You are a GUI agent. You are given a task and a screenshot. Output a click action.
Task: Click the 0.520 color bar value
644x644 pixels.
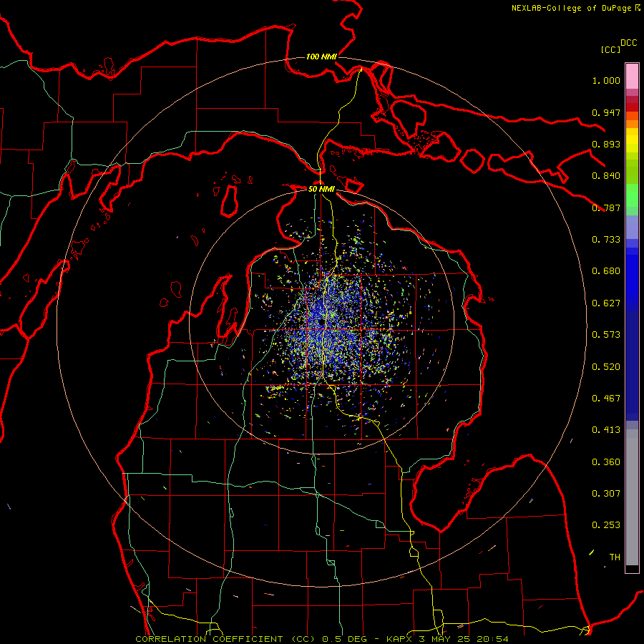(x=606, y=366)
